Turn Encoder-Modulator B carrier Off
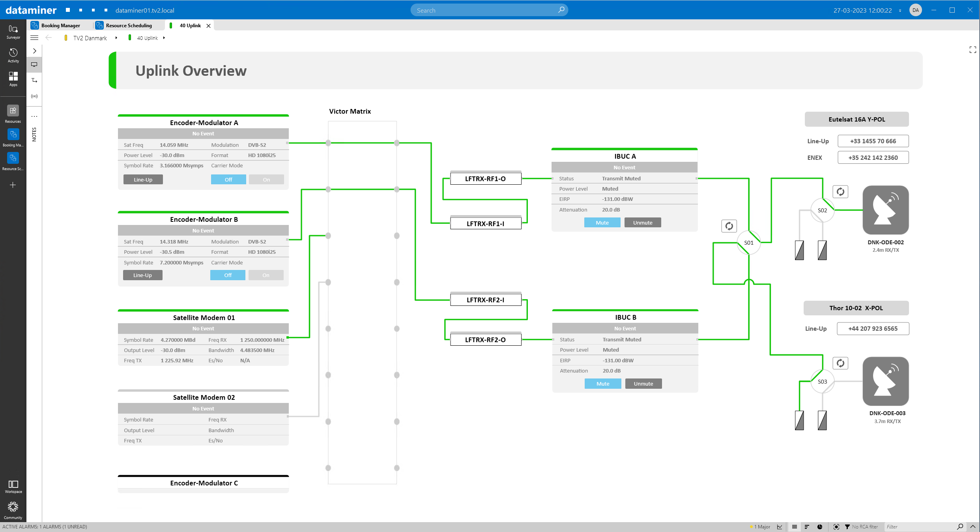The height and width of the screenshot is (532, 980). 228,275
